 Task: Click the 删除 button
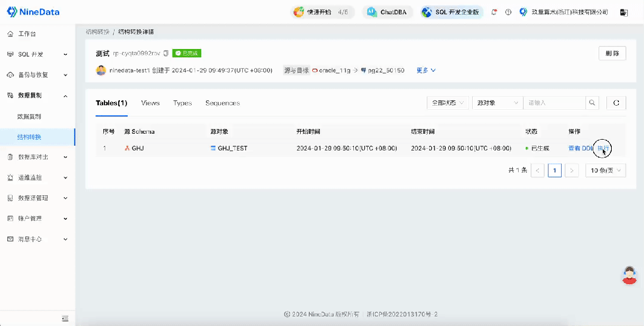click(612, 54)
